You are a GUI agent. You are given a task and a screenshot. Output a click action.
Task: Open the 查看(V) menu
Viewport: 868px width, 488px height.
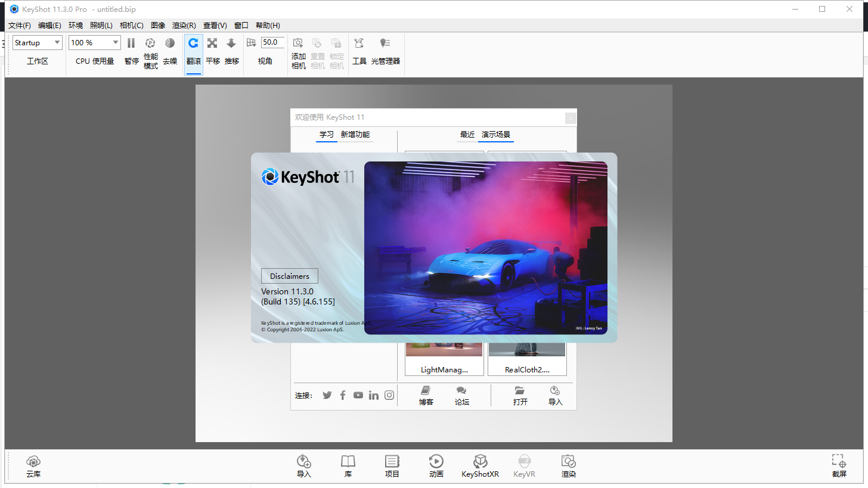pos(215,26)
